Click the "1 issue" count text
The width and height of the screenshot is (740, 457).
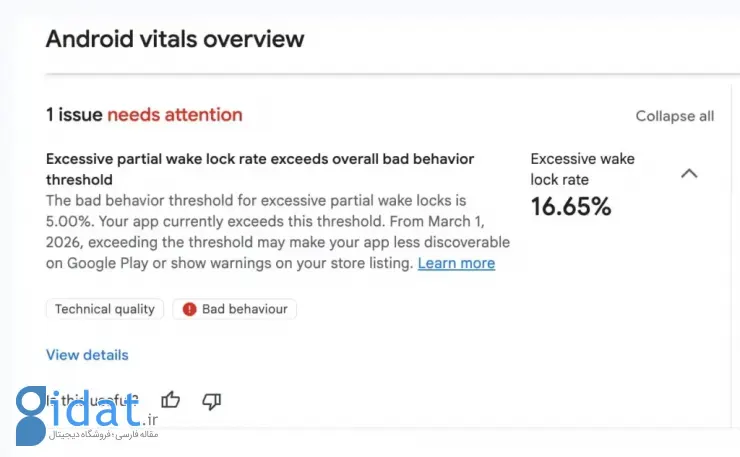[74, 115]
